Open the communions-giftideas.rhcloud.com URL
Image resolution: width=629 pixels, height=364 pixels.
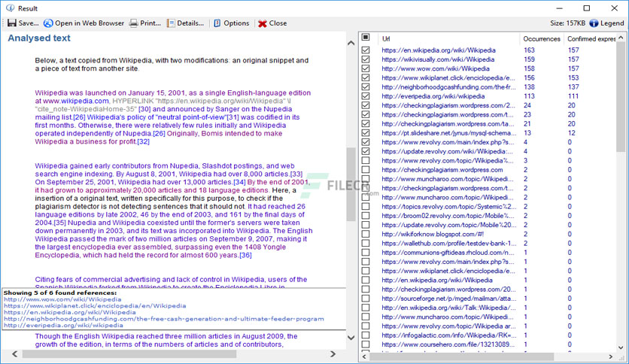click(448, 253)
